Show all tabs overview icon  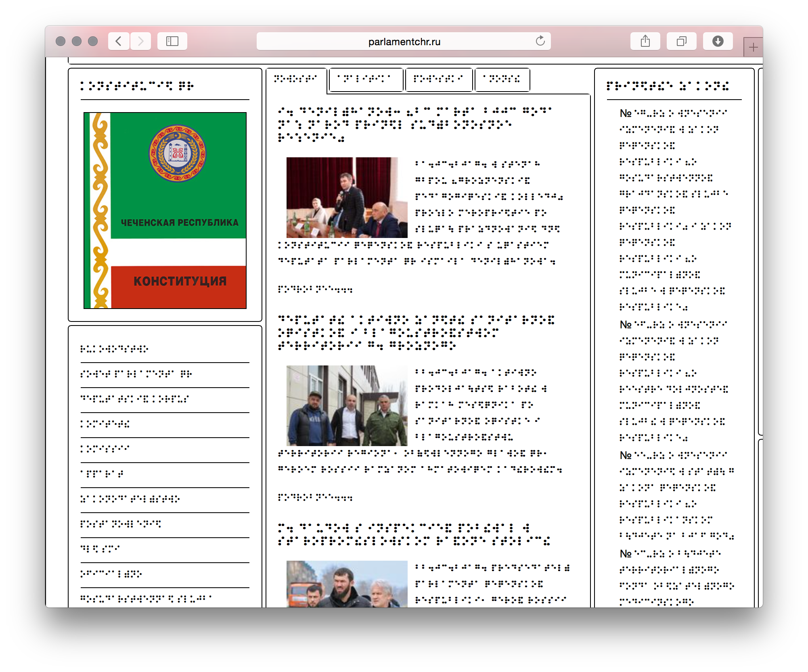click(681, 41)
